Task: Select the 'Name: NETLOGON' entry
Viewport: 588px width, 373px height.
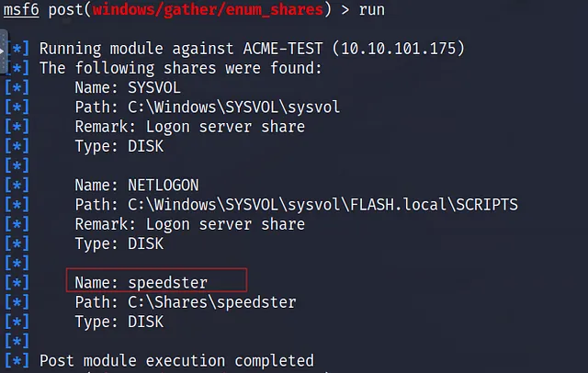Action: click(137, 186)
